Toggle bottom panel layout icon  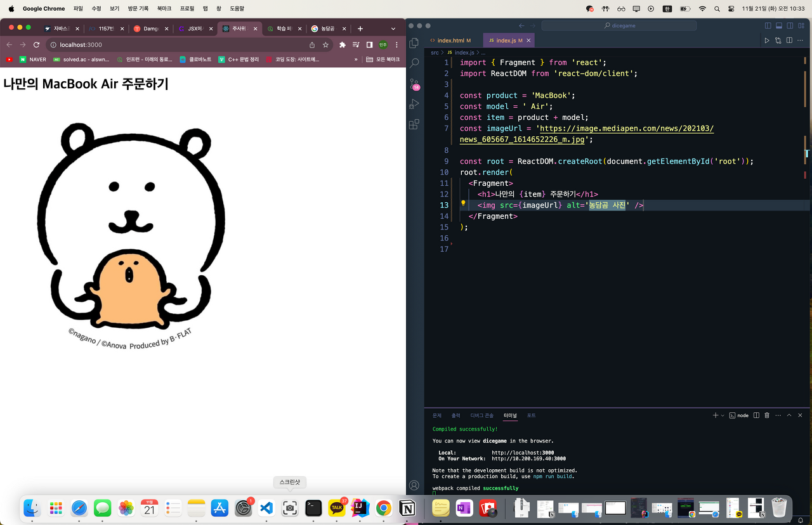click(x=778, y=26)
